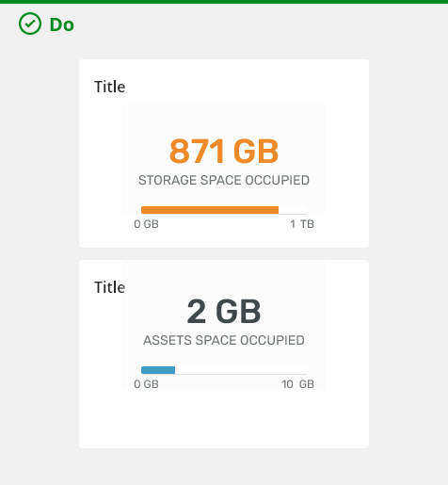Click the storage card's white background
The height and width of the screenshot is (485, 448).
(346, 154)
